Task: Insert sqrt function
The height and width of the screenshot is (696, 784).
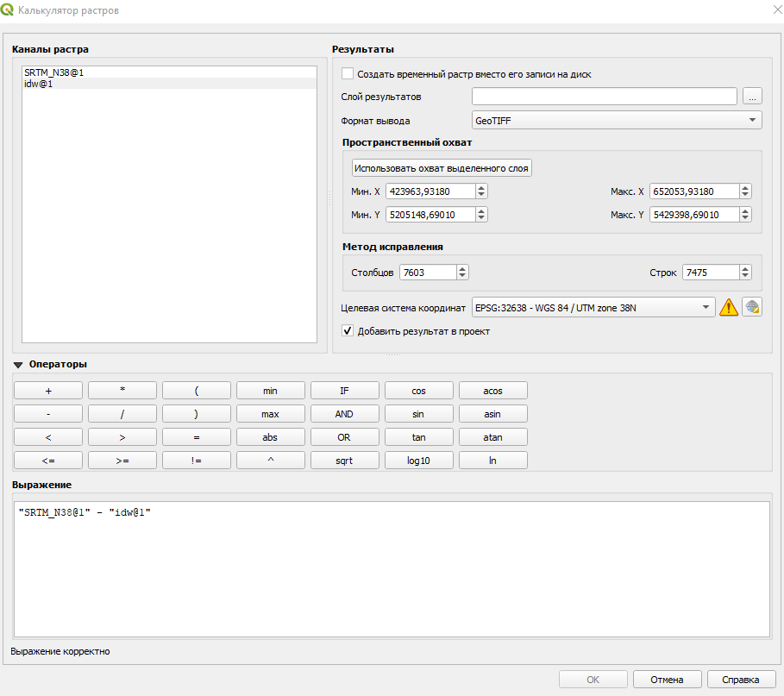Action: point(344,461)
